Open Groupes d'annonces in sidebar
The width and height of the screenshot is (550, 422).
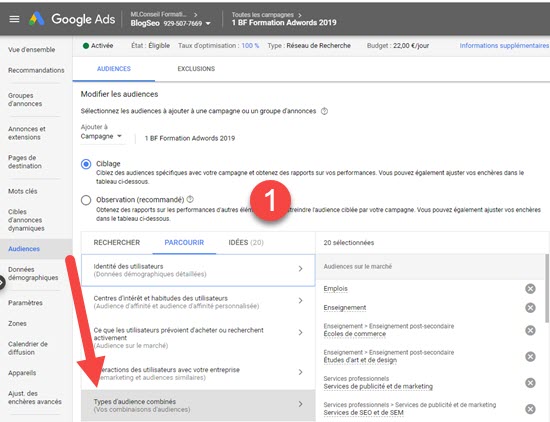point(25,100)
